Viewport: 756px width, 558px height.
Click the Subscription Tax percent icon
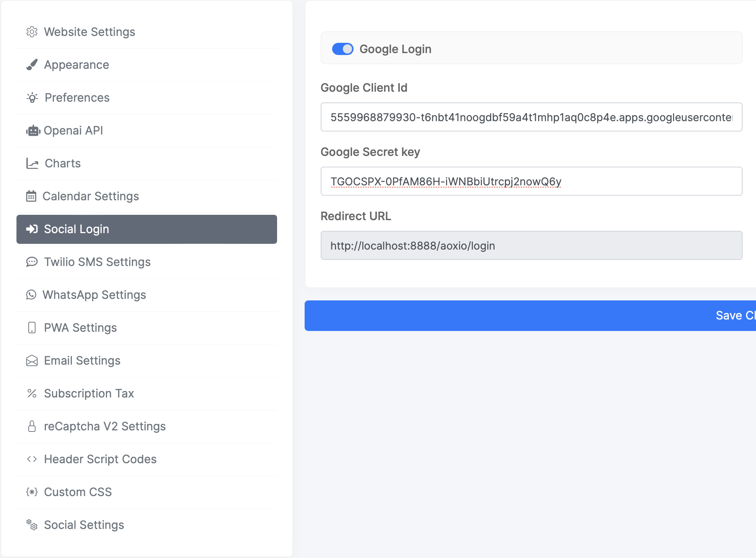pyautogui.click(x=32, y=393)
